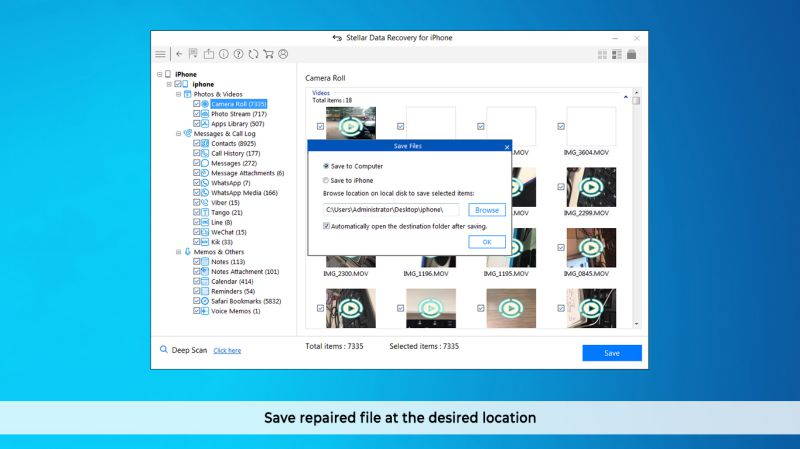The width and height of the screenshot is (800, 449).
Task: Switch to large thumbnail grid view icon
Action: [602, 54]
